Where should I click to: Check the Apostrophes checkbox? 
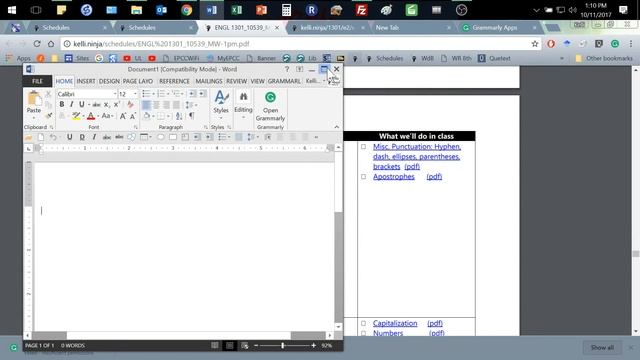363,176
